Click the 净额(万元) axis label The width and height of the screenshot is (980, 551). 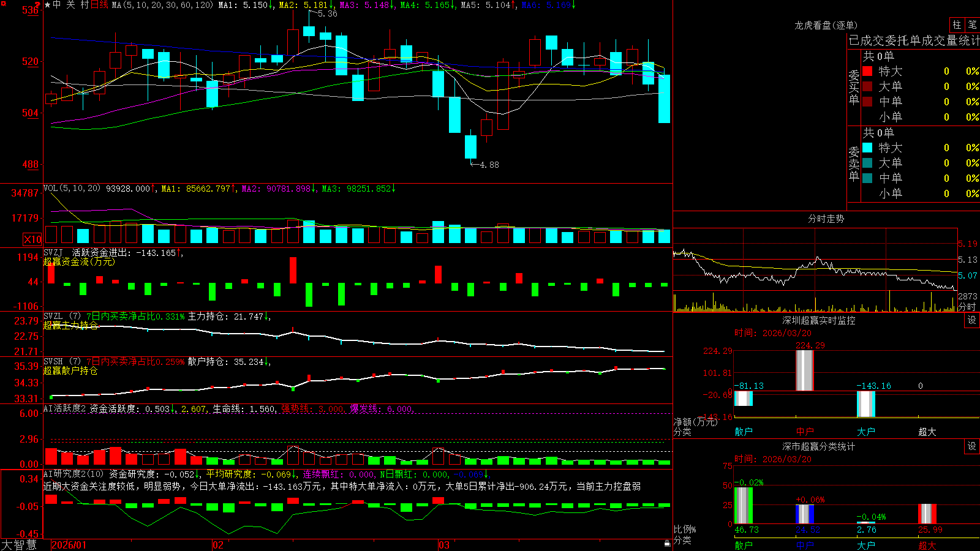click(x=696, y=422)
